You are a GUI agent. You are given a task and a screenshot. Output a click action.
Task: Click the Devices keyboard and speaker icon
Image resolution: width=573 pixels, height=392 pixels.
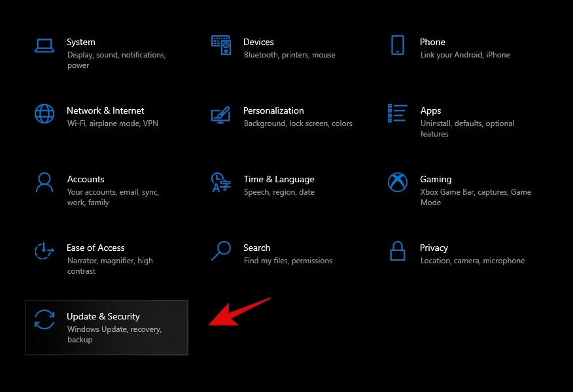pos(221,45)
